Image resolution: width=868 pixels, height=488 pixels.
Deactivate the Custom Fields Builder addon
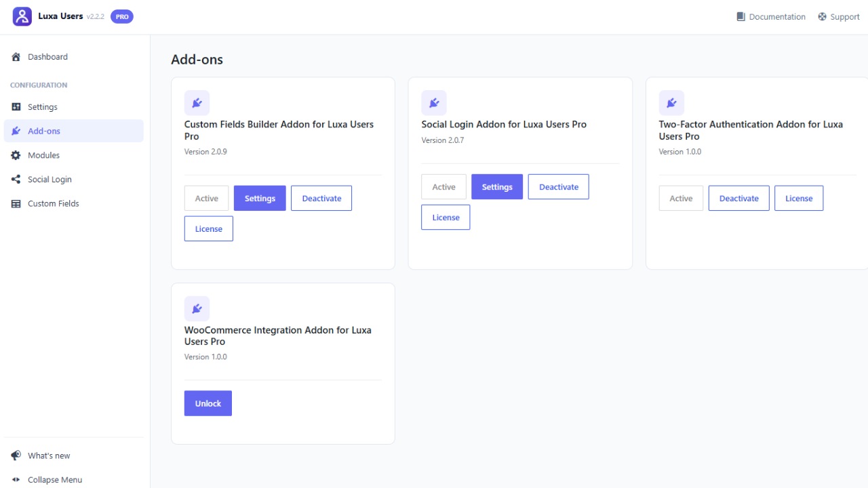click(x=321, y=199)
